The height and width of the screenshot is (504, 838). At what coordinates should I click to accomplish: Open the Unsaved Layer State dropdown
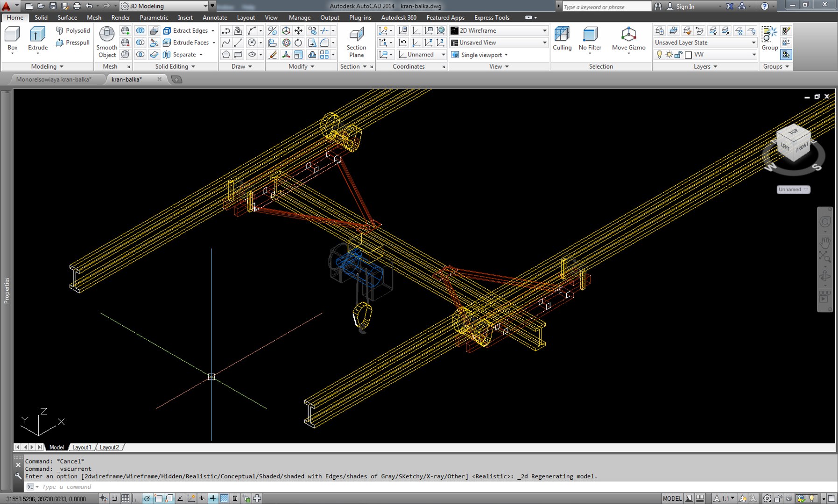705,42
